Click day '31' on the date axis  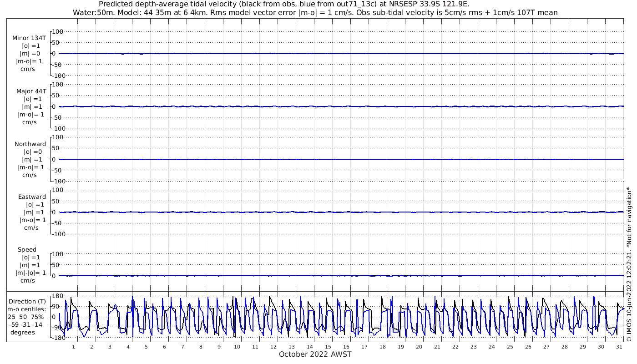619,347
